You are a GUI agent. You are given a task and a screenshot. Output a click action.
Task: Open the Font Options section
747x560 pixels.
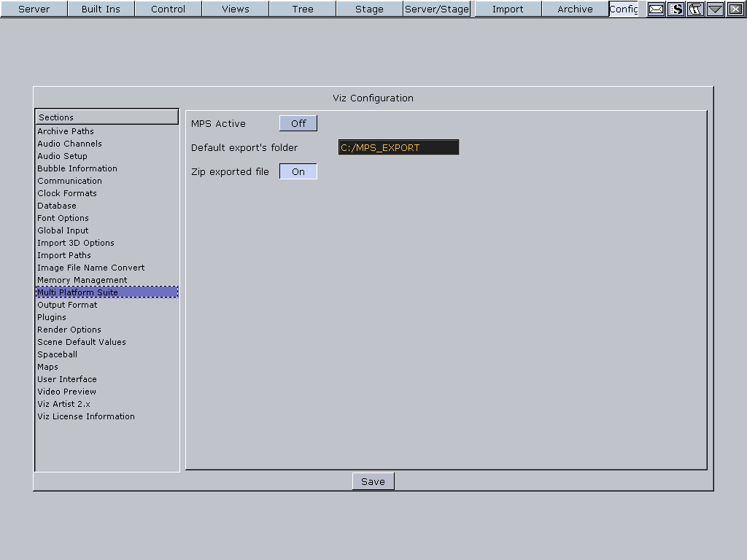[62, 218]
